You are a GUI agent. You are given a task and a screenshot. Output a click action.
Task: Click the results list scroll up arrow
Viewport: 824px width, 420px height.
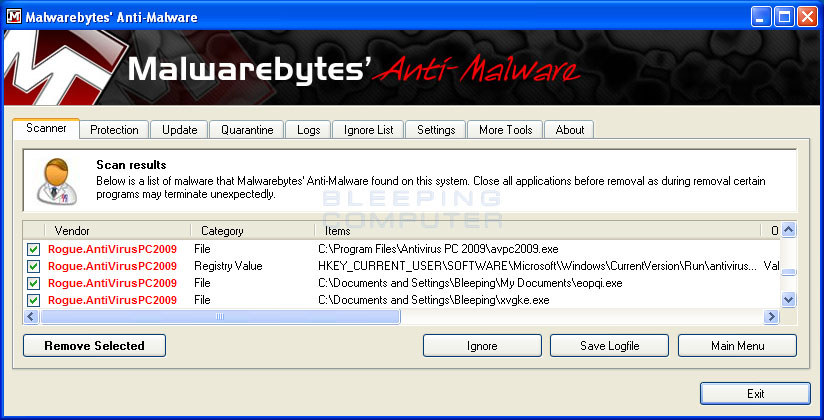click(x=788, y=230)
